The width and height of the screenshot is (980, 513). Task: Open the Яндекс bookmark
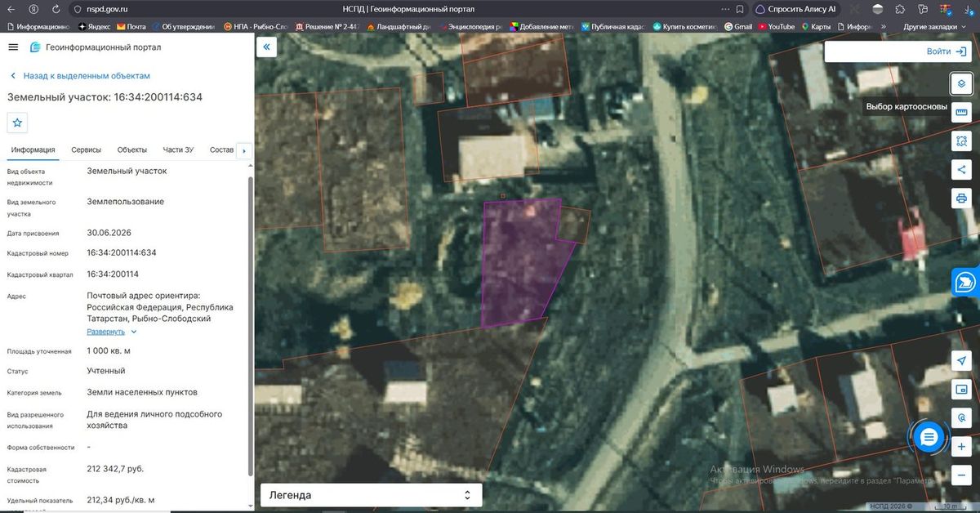click(x=95, y=26)
